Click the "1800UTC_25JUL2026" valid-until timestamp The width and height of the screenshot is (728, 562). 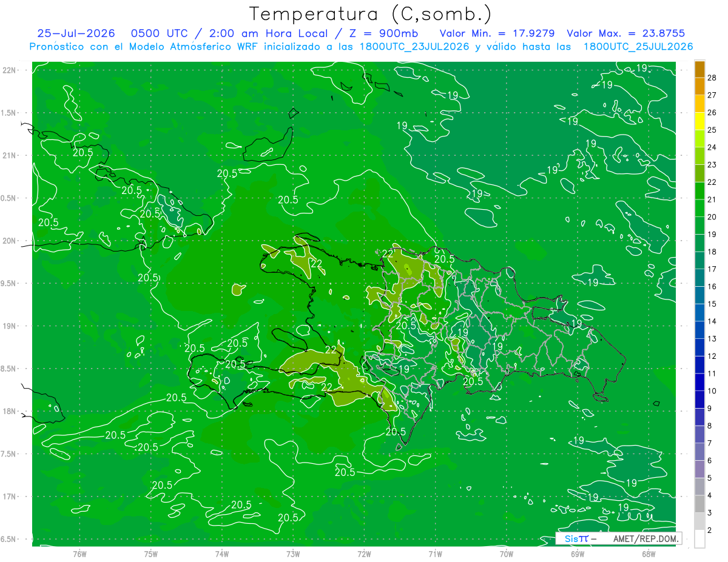tap(638, 47)
